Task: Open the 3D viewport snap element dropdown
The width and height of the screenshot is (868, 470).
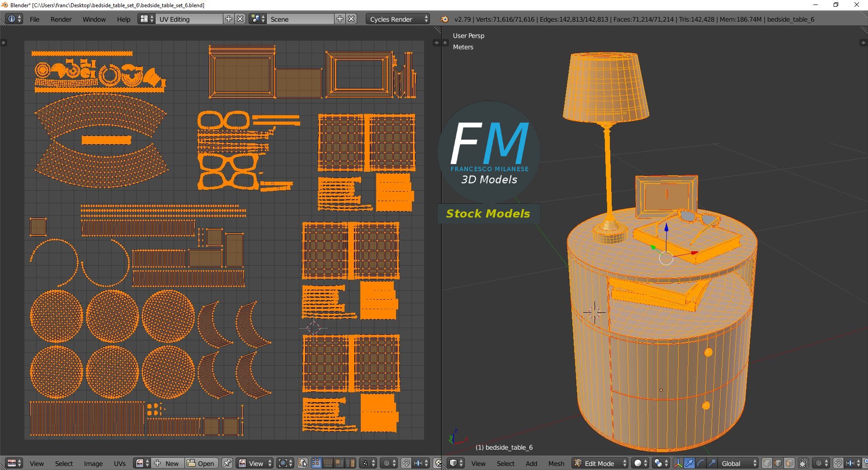Action: pyautogui.click(x=854, y=463)
